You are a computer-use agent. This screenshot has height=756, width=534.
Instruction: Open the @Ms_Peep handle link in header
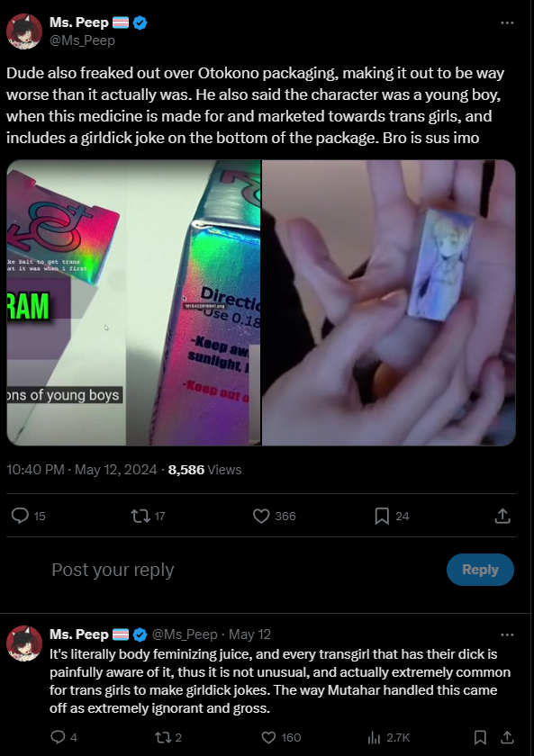click(83, 40)
